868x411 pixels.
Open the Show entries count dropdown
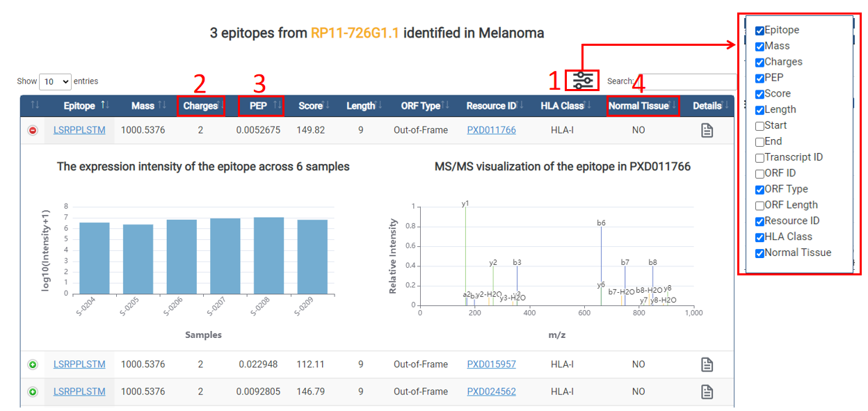55,81
